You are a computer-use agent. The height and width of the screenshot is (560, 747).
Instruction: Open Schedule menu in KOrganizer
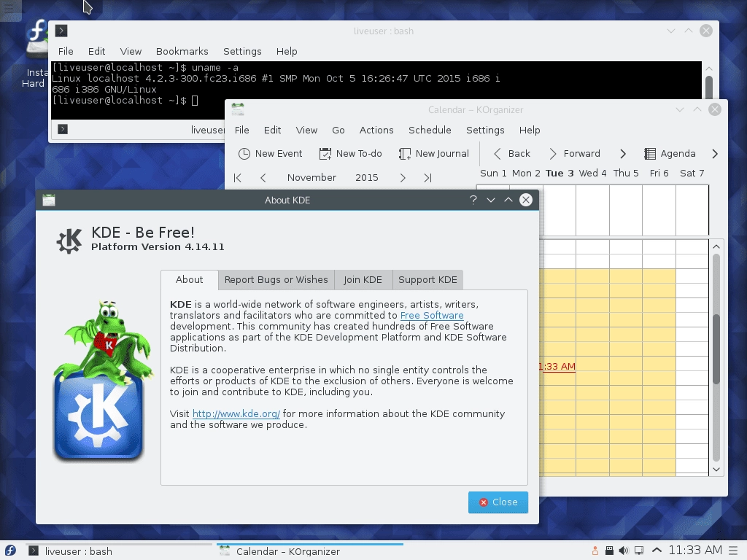coord(430,130)
